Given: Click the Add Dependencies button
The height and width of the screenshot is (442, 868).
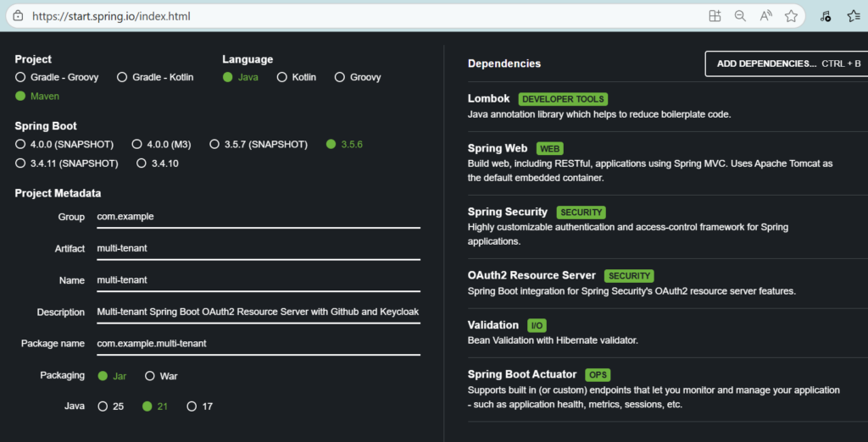Looking at the screenshot, I should click(788, 64).
